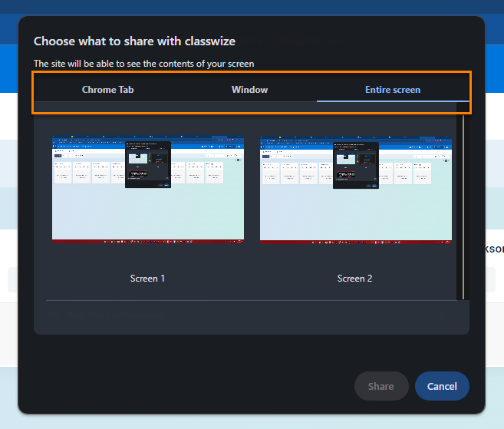Screen dimensions: 504x429
Task: Click the Cancel button
Action: (442, 386)
